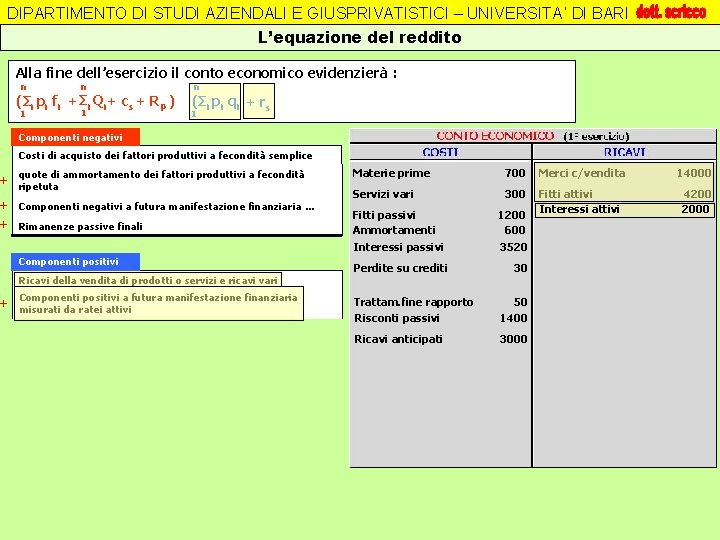This screenshot has width=720, height=540.
Task: Click the 'Ammortamenti' cost row
Action: click(439, 230)
